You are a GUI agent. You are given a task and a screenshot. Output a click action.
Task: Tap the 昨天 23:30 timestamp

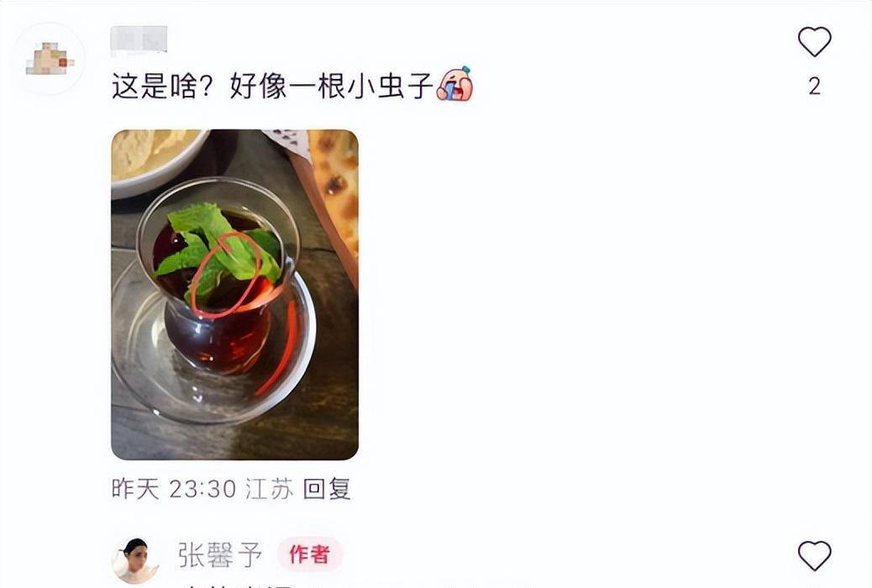point(174,489)
